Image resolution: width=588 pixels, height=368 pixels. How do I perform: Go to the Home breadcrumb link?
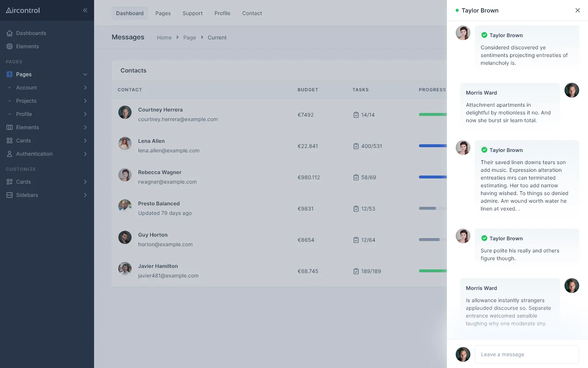(x=164, y=38)
